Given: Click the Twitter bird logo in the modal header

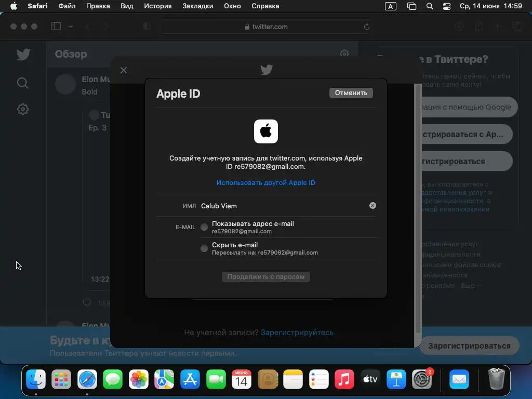Looking at the screenshot, I should tap(267, 70).
